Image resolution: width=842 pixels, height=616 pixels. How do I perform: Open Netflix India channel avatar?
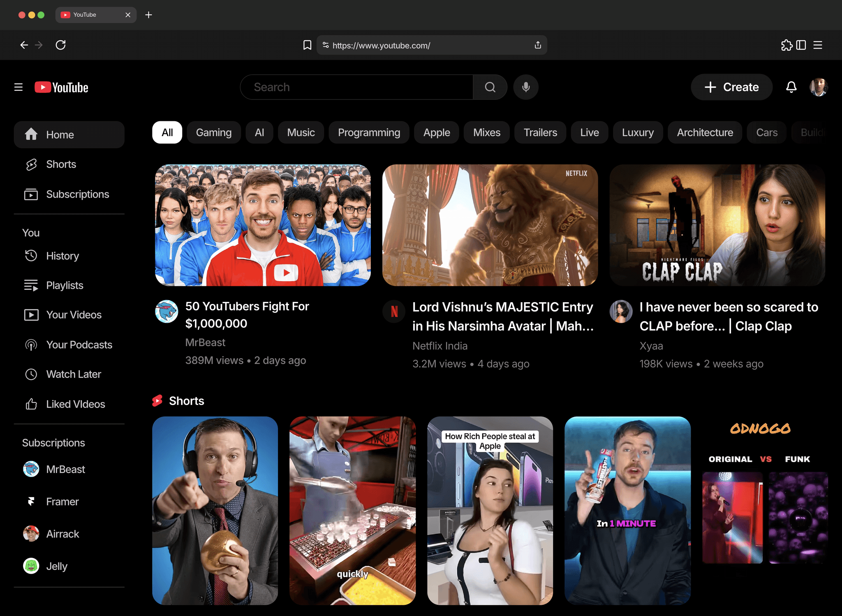pos(394,311)
